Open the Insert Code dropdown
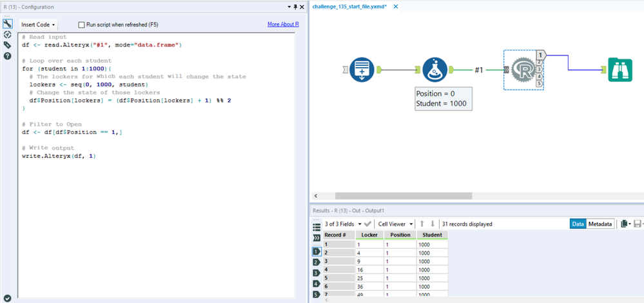Screen dimensions: 644x303 38,24
